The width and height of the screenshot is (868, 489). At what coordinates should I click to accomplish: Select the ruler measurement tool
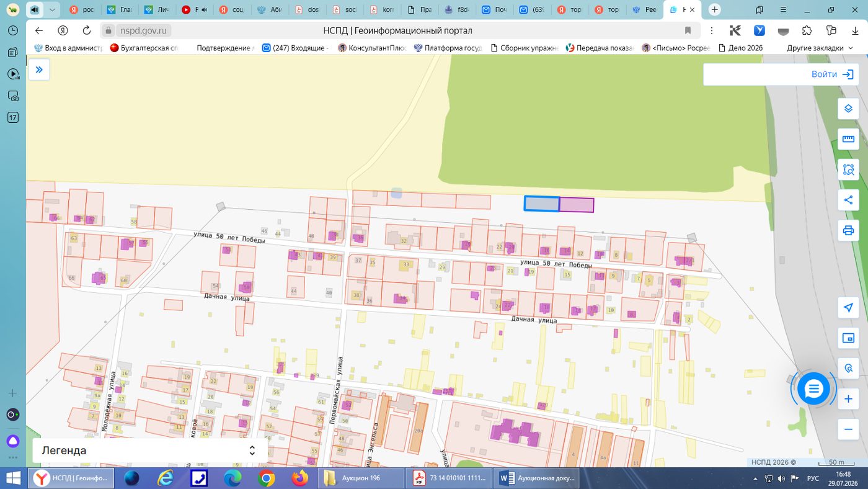848,139
